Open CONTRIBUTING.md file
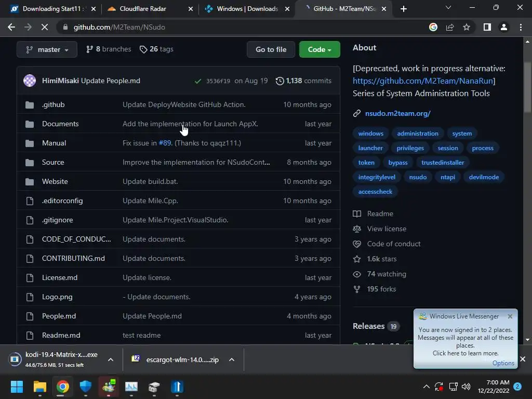The image size is (532, 399). [73, 259]
